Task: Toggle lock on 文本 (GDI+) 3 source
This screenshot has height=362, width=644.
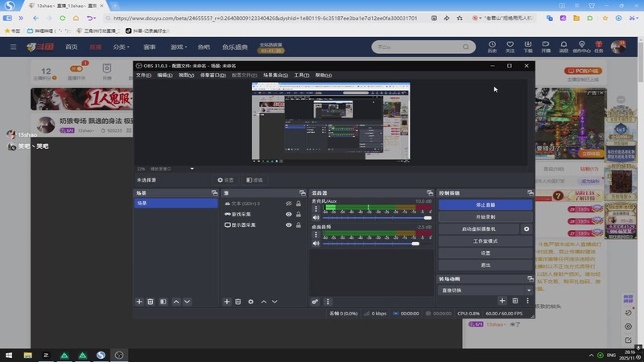Action: (299, 204)
